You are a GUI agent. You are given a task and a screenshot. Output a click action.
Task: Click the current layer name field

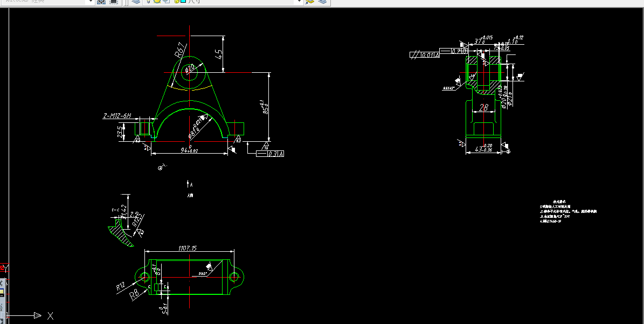pos(241,2)
